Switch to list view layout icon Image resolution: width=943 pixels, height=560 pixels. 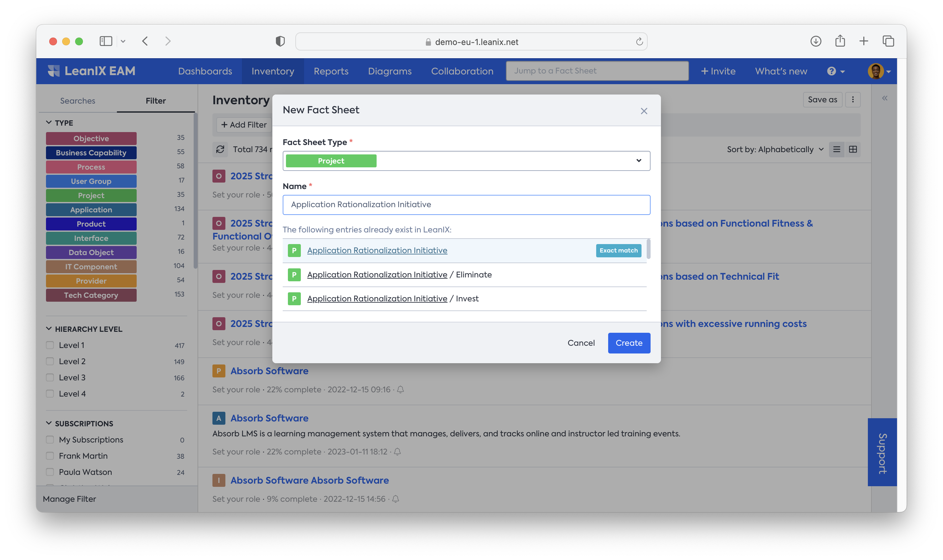(x=836, y=150)
